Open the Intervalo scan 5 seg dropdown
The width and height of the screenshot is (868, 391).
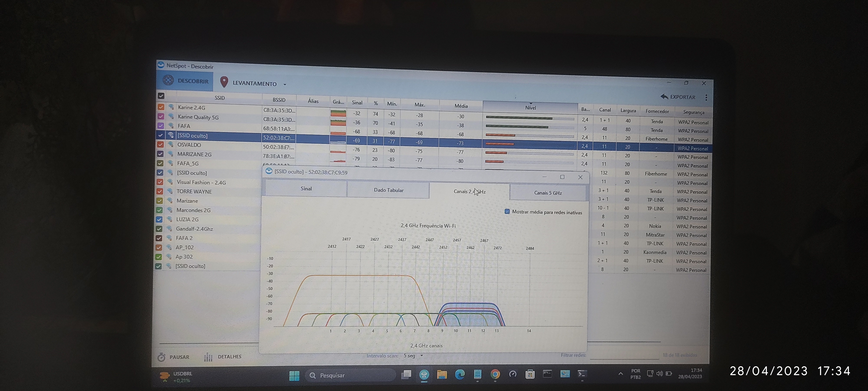pos(422,356)
